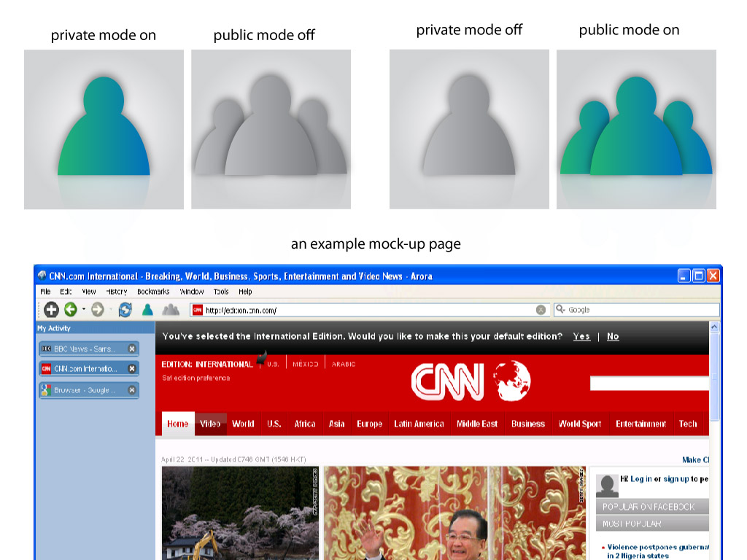The image size is (747, 560).
Task: Toggle public mode group icon in toolbar
Action: tap(171, 310)
